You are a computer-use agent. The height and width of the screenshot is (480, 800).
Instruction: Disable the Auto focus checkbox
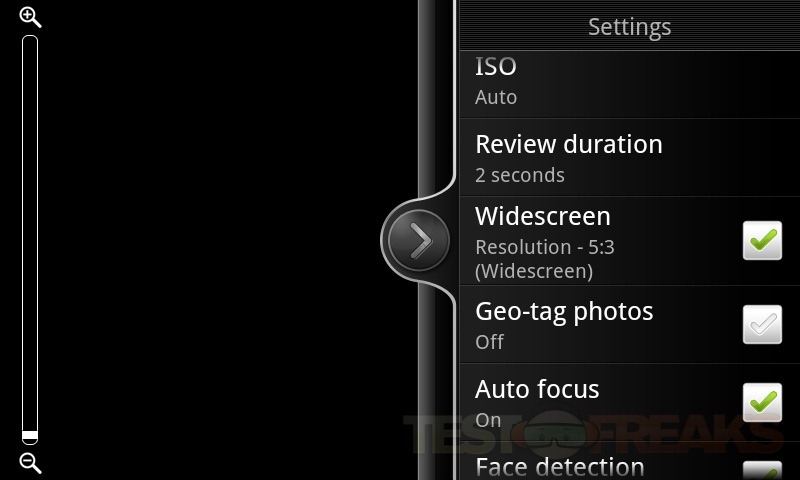[762, 402]
